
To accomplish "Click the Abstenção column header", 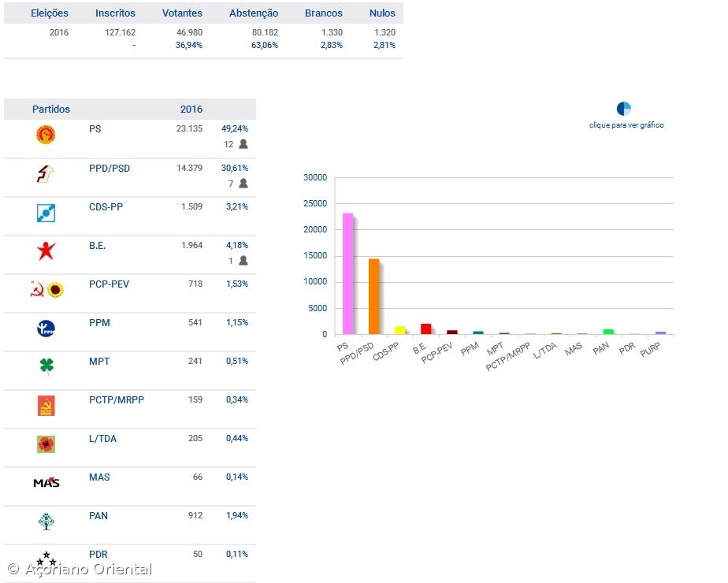I will click(254, 13).
